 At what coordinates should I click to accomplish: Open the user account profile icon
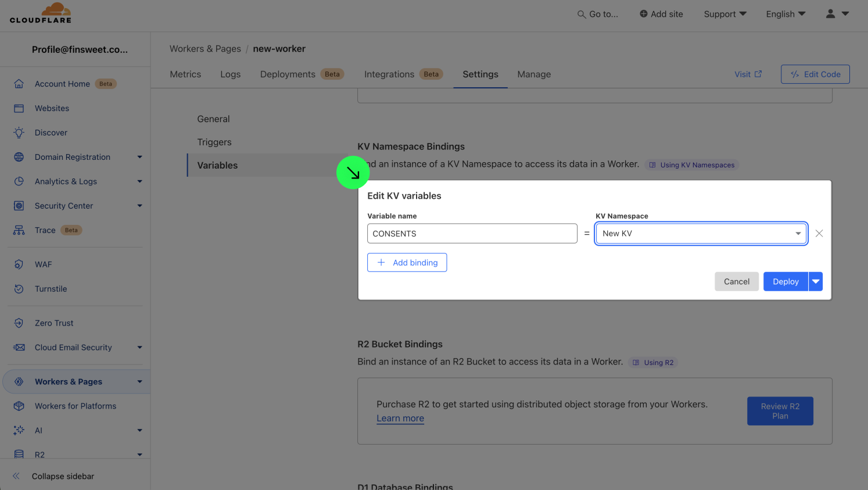[830, 13]
